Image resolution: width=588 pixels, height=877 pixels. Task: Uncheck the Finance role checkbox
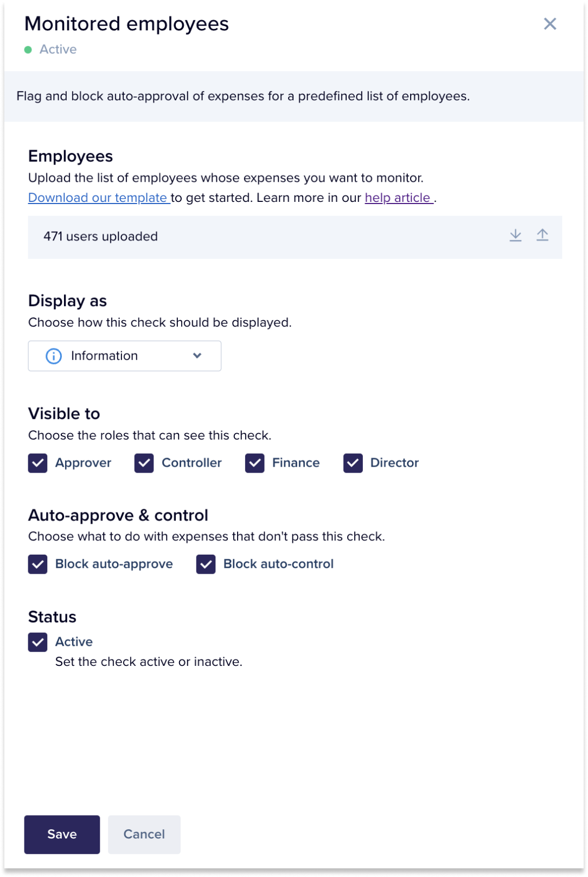(255, 463)
